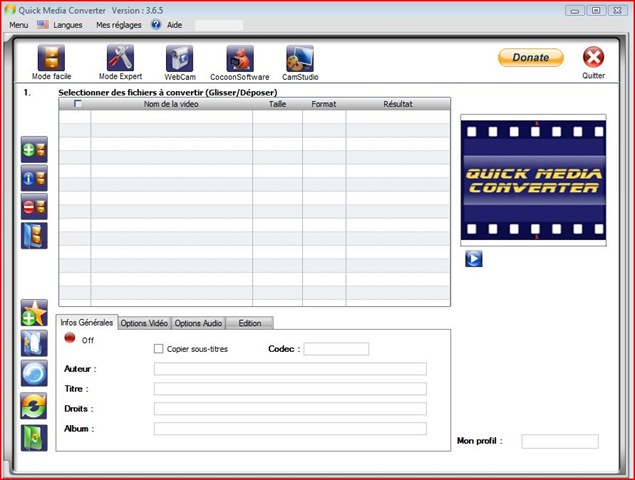
Task: Click the green arrows convert icon
Action: pos(34,405)
